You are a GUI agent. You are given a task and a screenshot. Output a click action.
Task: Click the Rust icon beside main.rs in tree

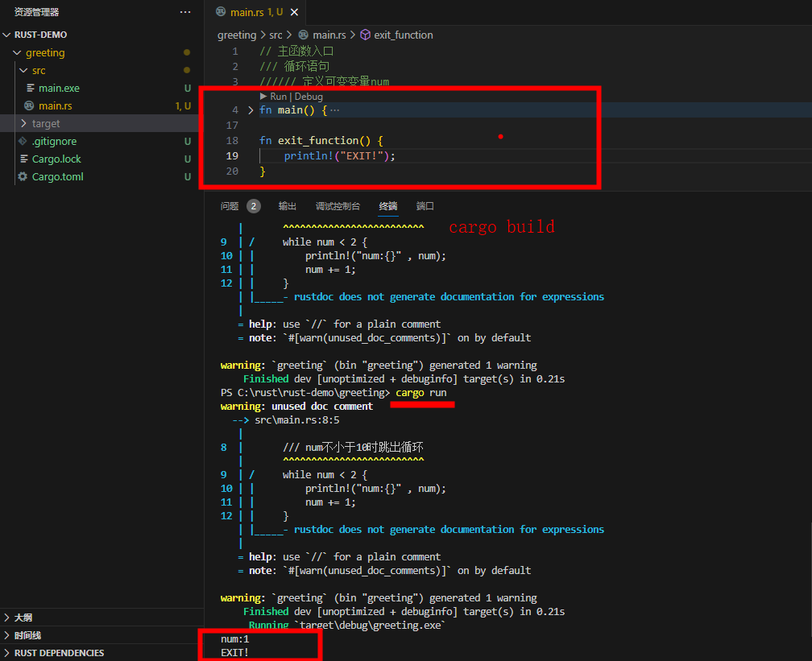click(30, 105)
